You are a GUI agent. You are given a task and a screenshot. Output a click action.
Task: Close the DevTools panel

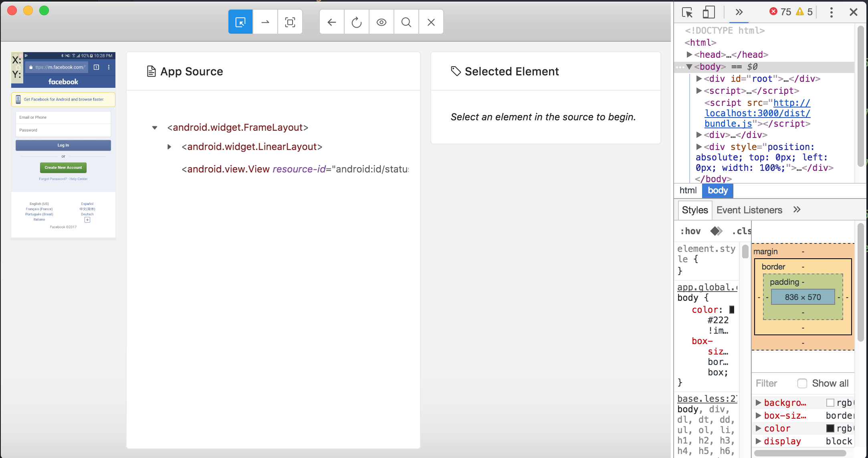point(854,12)
